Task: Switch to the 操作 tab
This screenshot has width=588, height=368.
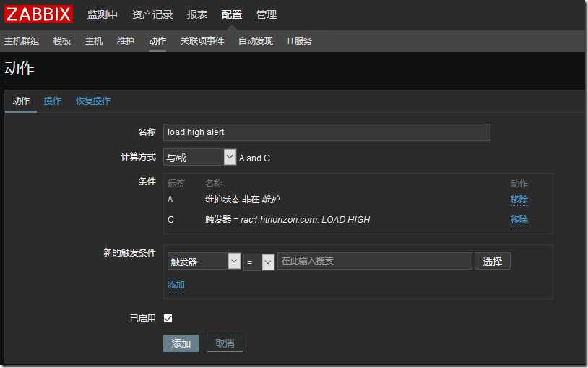Action: [53, 101]
